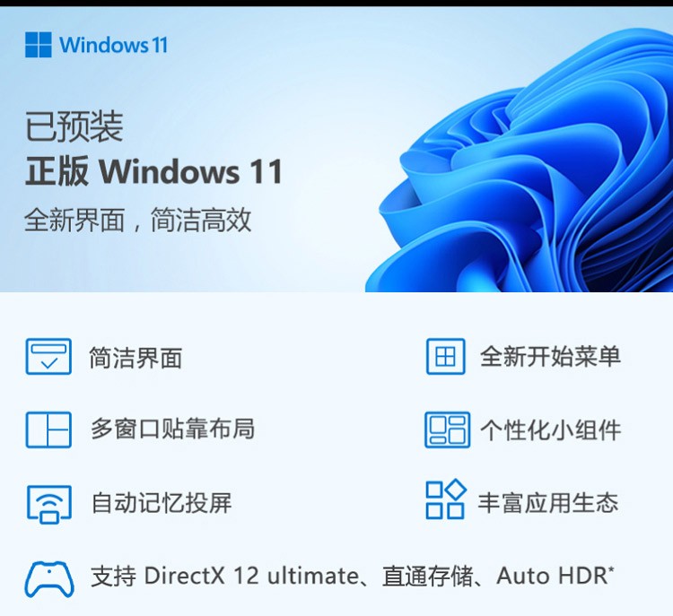The height and width of the screenshot is (616, 673).
Task: Click the 简洁界面 label
Action: (x=135, y=358)
